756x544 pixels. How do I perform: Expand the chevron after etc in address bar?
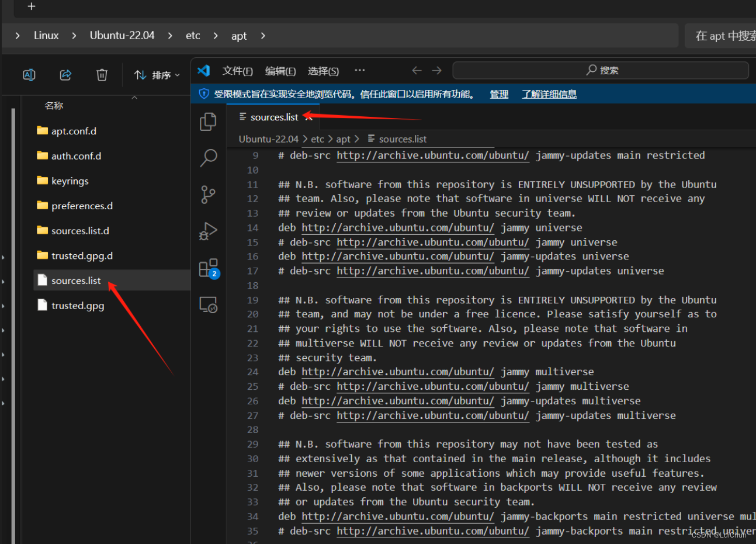[x=216, y=36]
